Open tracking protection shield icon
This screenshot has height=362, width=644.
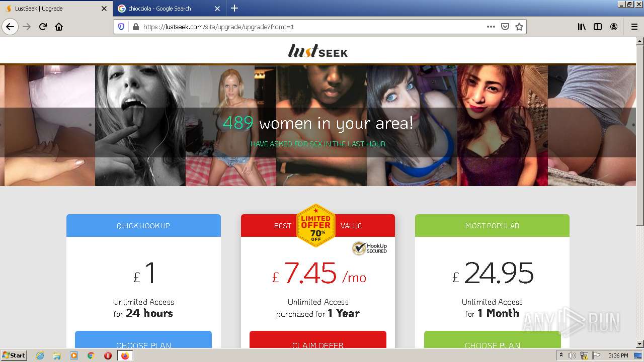[121, 27]
